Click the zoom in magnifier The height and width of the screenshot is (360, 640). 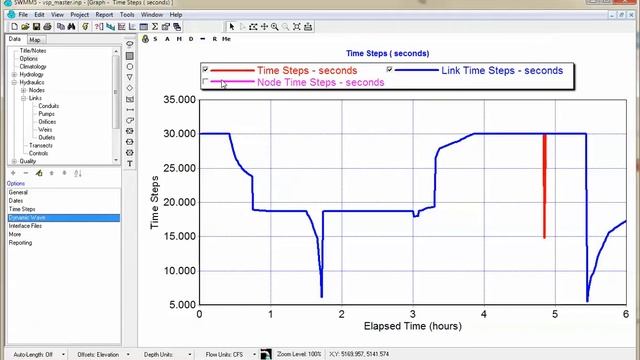point(275,27)
